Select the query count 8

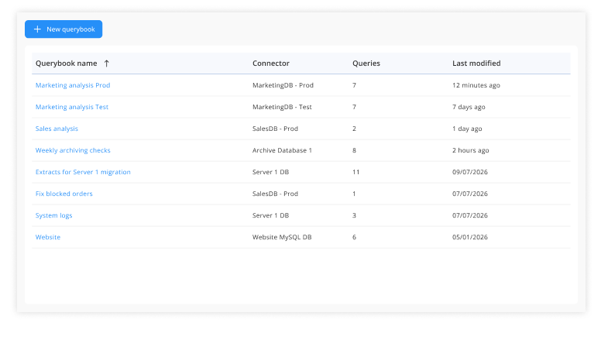coord(354,150)
